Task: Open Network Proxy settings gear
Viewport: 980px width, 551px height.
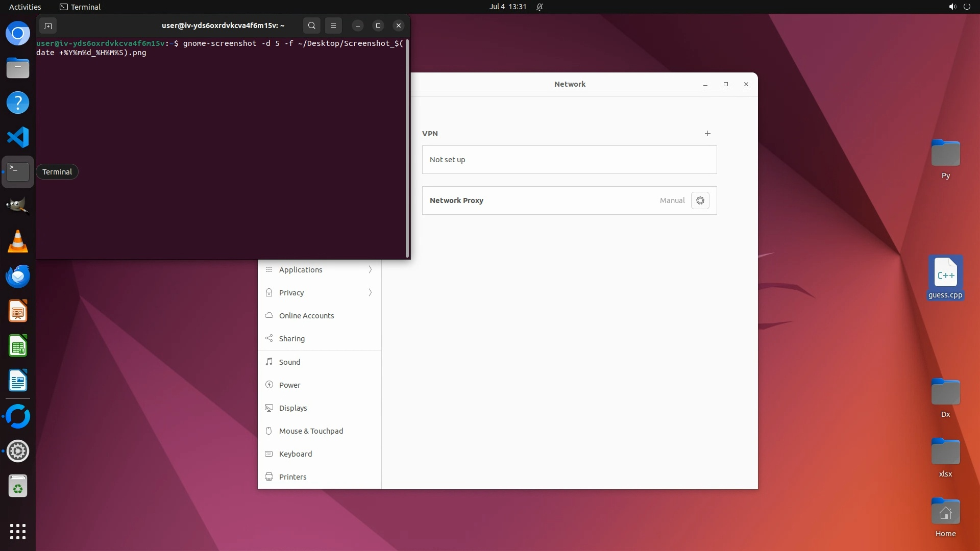Action: pos(700,201)
